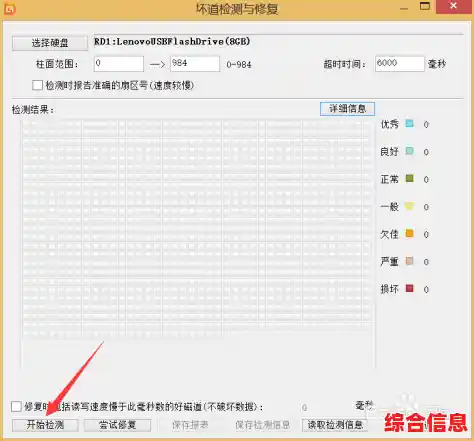Image resolution: width=474 pixels, height=441 pixels.
Task: Click the 损坏 red color swatch
Action: (410, 288)
